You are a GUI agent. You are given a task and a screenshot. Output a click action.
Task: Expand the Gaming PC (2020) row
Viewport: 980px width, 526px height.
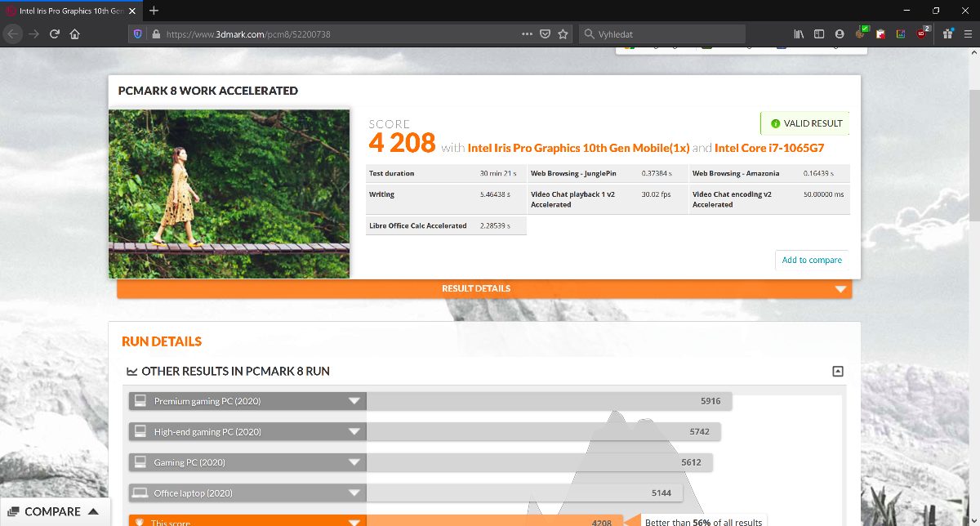[354, 462]
